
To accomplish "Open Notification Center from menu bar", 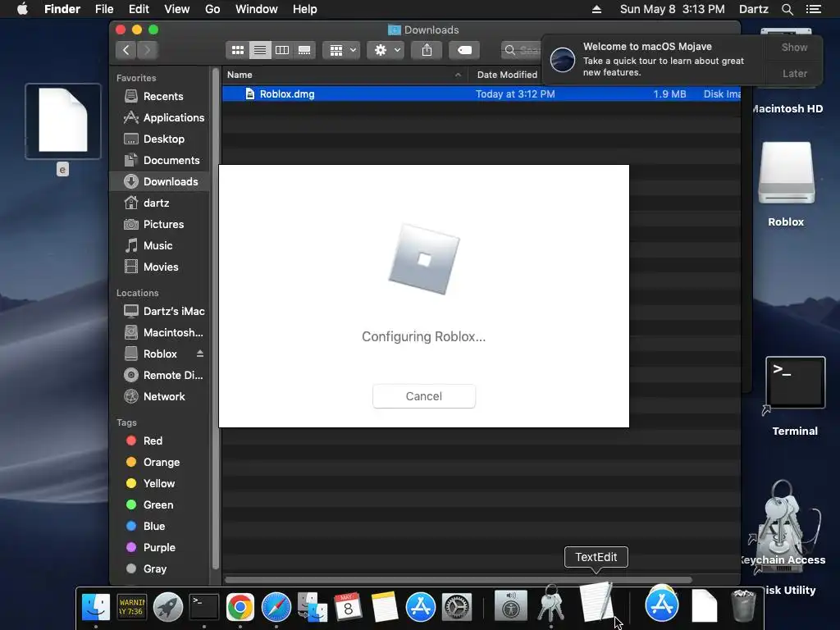I will (x=813, y=9).
